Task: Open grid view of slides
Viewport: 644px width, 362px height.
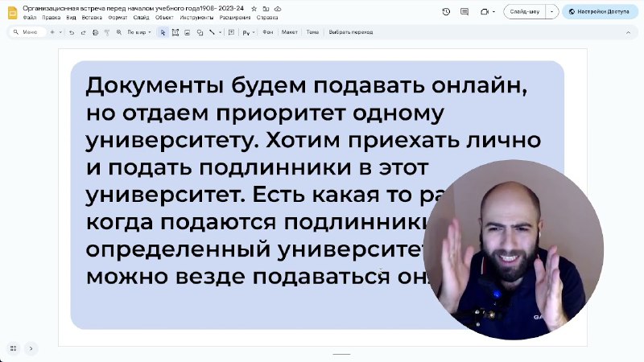Action: point(13,348)
